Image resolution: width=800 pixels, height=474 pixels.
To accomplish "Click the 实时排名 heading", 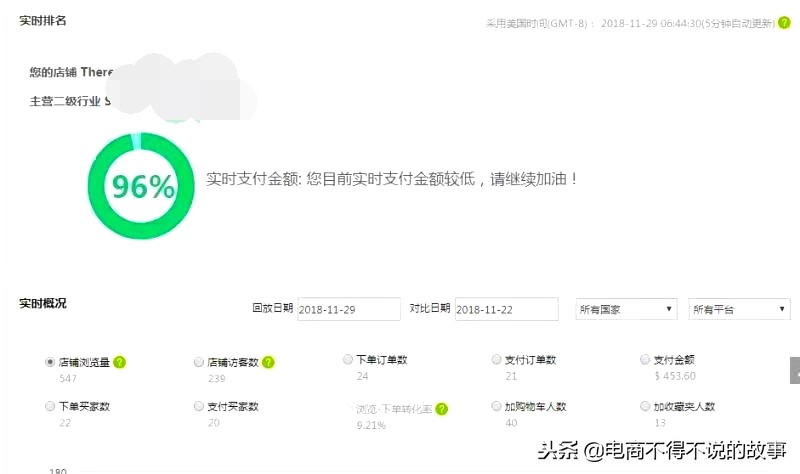I will click(x=43, y=21).
